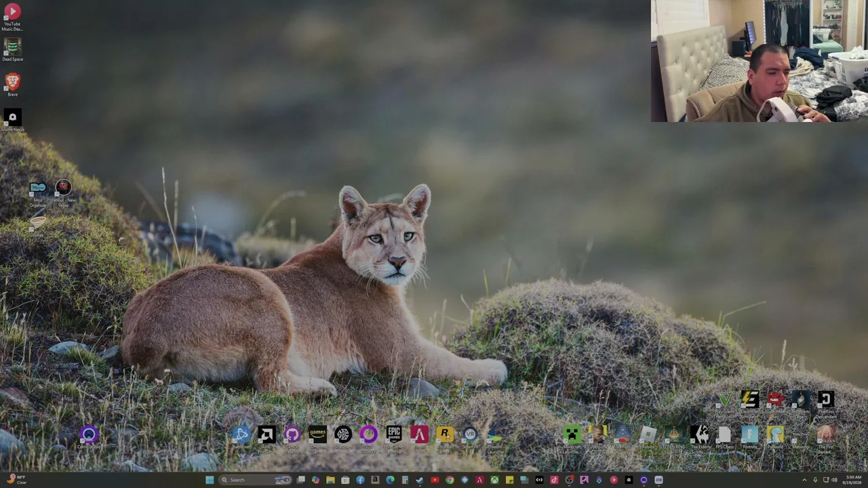Open the Camo Studio desktop icon
Image resolution: width=868 pixels, height=488 pixels.
89,438
